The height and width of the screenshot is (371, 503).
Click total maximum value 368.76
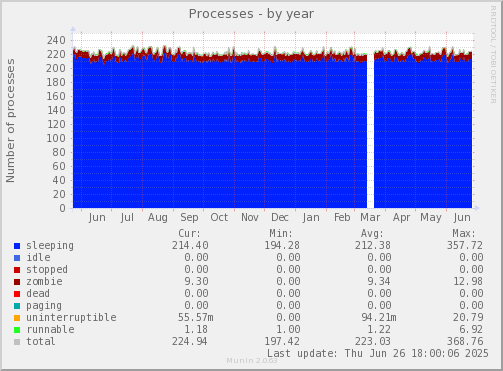[465, 341]
